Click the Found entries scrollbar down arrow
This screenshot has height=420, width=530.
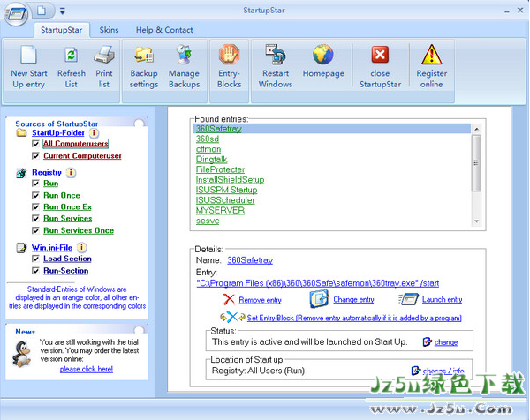tap(477, 221)
